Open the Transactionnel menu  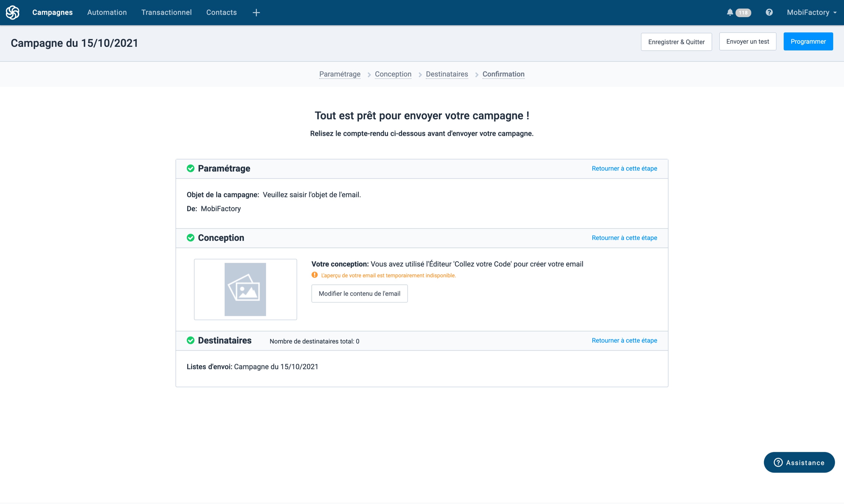coord(166,13)
